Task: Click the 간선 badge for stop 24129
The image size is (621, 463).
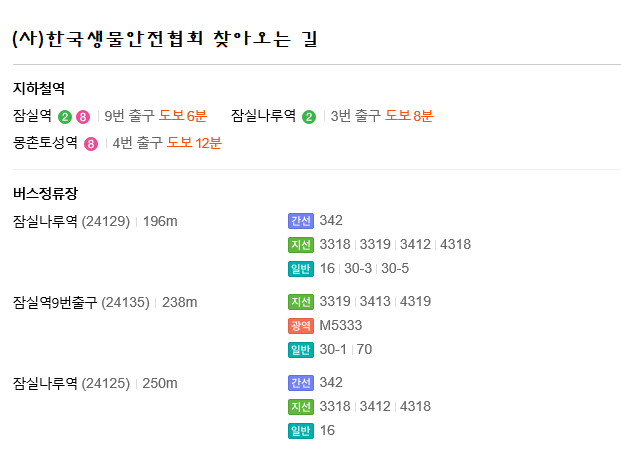Action: click(x=301, y=221)
